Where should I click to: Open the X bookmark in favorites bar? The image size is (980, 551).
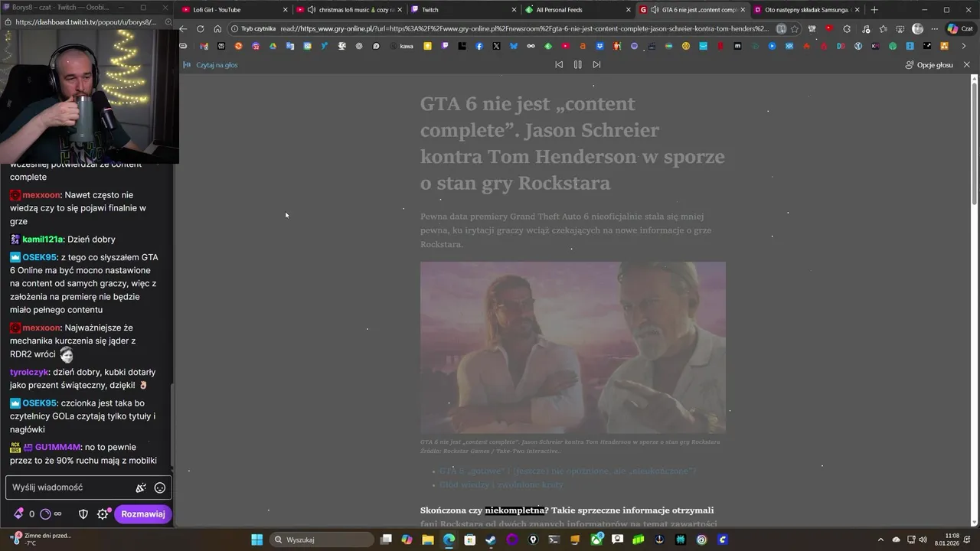(496, 46)
